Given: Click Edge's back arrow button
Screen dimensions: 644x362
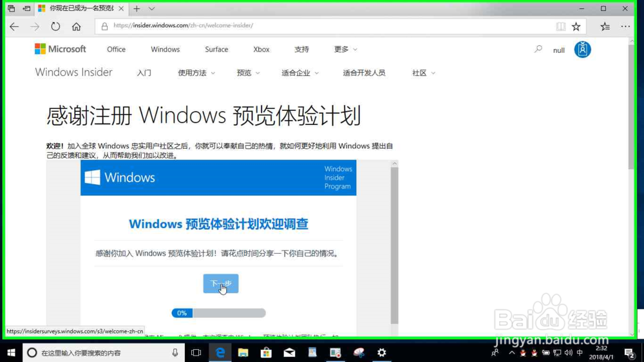Looking at the screenshot, I should coord(14,26).
